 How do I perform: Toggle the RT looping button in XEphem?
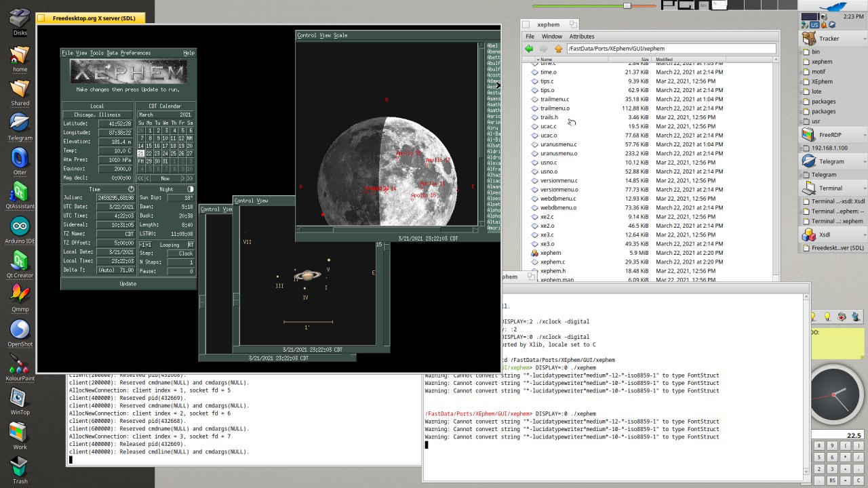(191, 245)
